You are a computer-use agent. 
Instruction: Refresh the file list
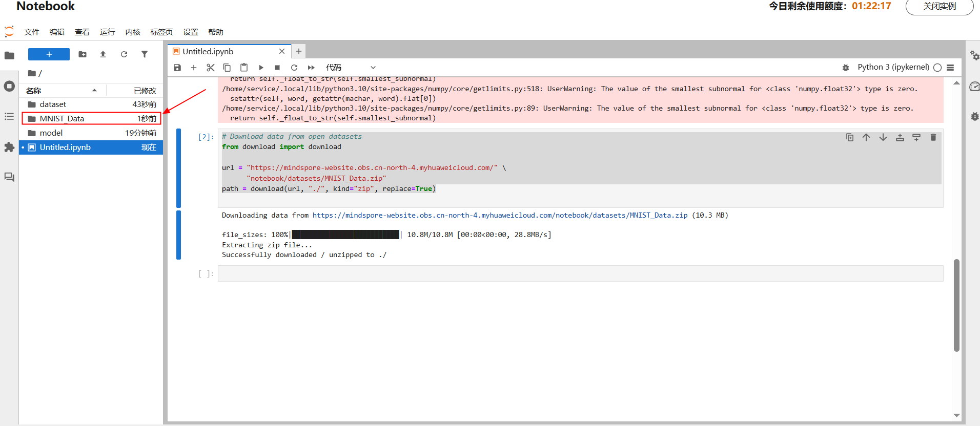(x=124, y=54)
